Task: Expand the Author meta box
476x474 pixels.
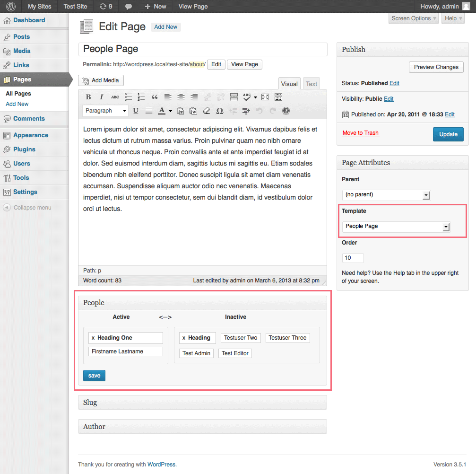Action: point(202,427)
